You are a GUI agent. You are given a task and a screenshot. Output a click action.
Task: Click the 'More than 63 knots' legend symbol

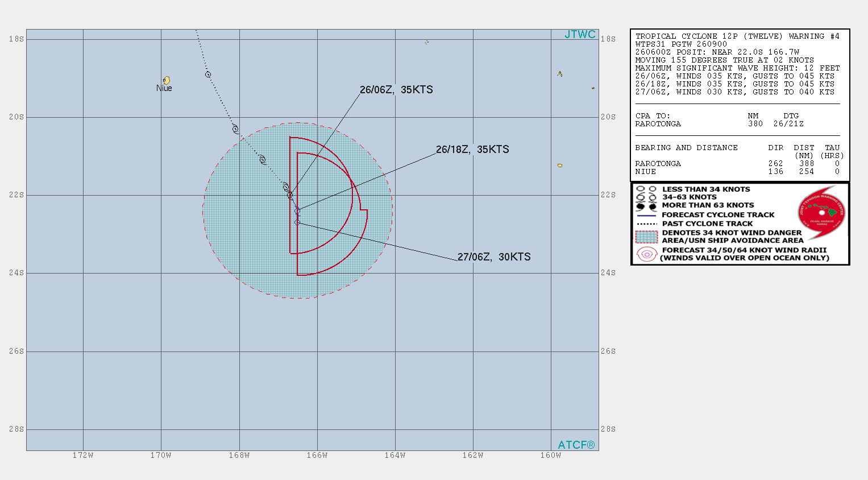[x=646, y=206]
